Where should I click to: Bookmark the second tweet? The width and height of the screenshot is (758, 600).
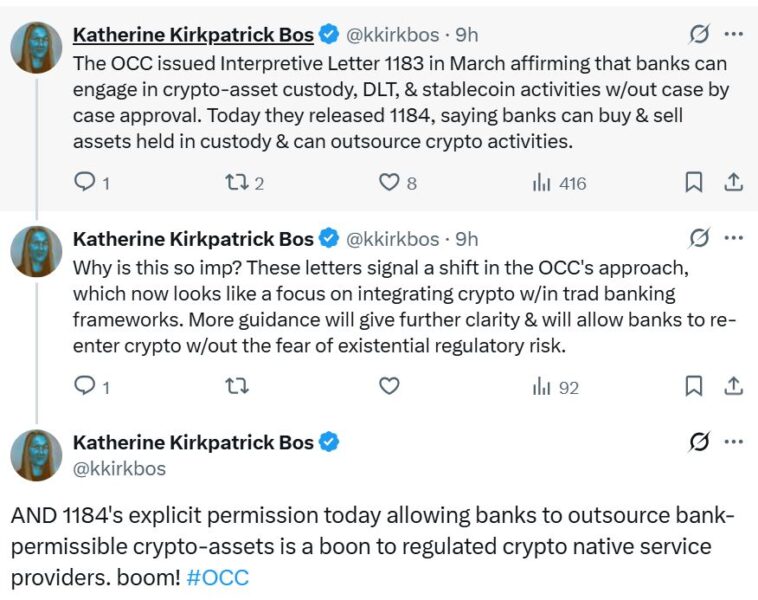point(693,387)
